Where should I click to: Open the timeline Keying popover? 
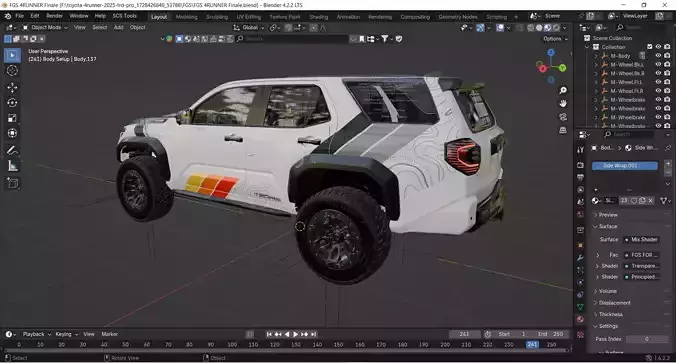[x=66, y=334]
